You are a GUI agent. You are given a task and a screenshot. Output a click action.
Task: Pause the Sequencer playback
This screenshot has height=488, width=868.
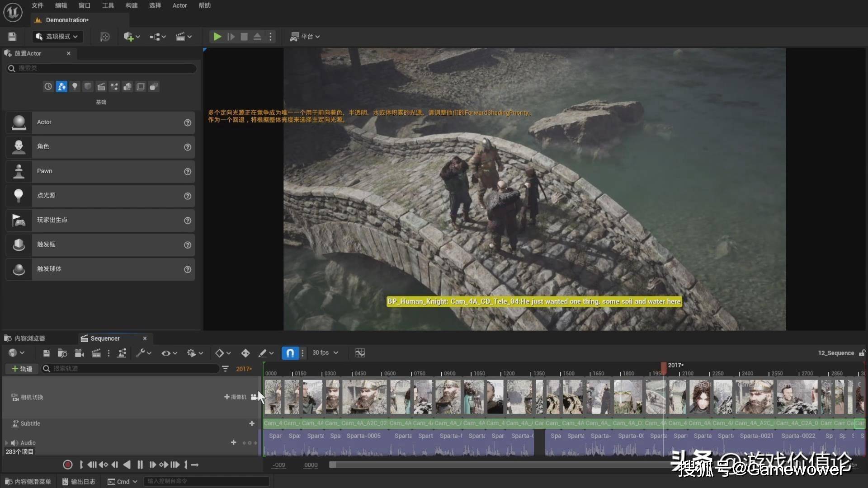tap(140, 465)
